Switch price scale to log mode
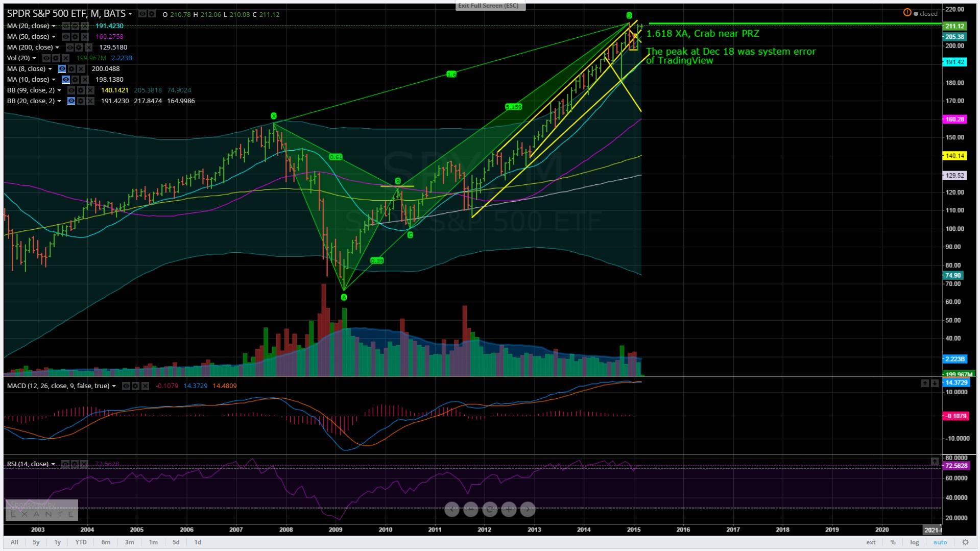 (914, 542)
